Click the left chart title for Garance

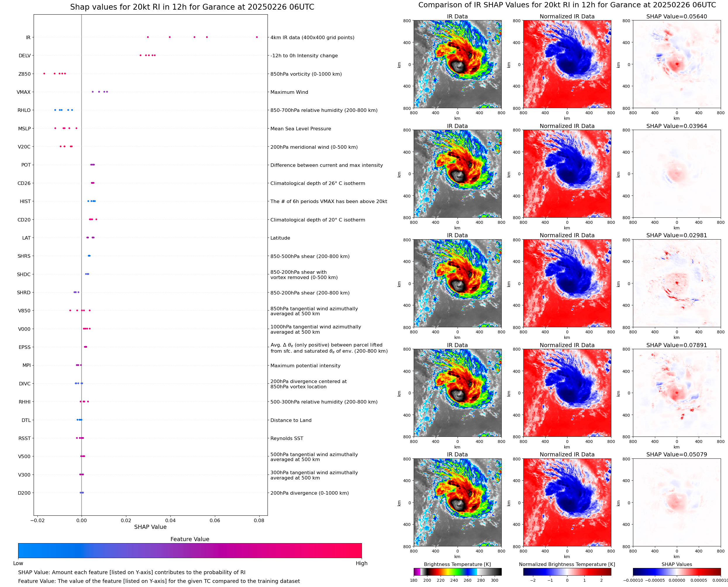192,7
